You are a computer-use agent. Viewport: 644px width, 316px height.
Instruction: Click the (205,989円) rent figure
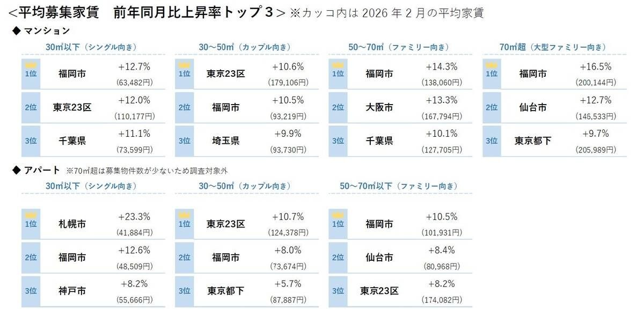click(x=596, y=150)
